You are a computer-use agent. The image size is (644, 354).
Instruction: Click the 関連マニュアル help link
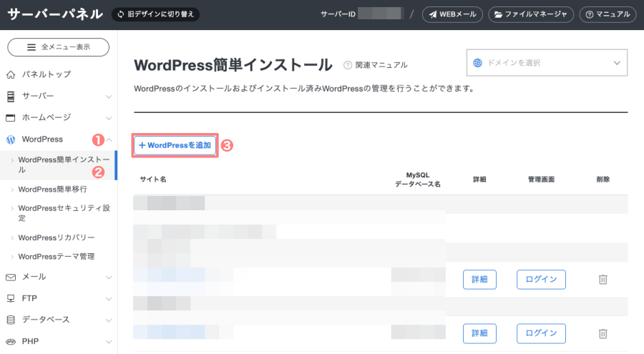(x=376, y=65)
